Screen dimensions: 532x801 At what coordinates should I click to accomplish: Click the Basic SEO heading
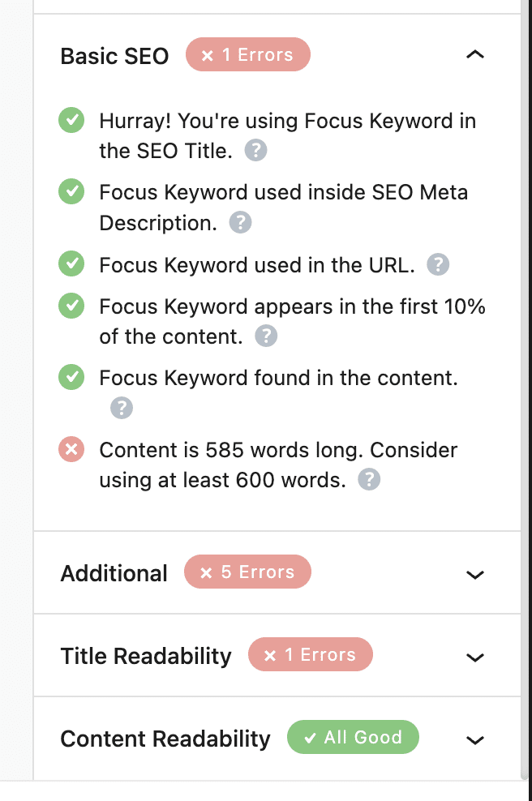click(x=114, y=56)
